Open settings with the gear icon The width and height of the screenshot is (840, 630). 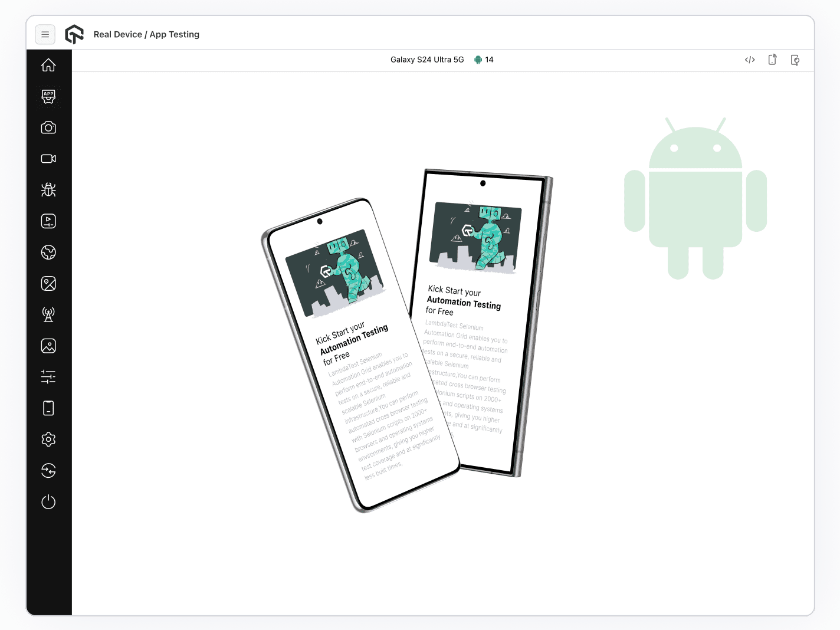48,439
